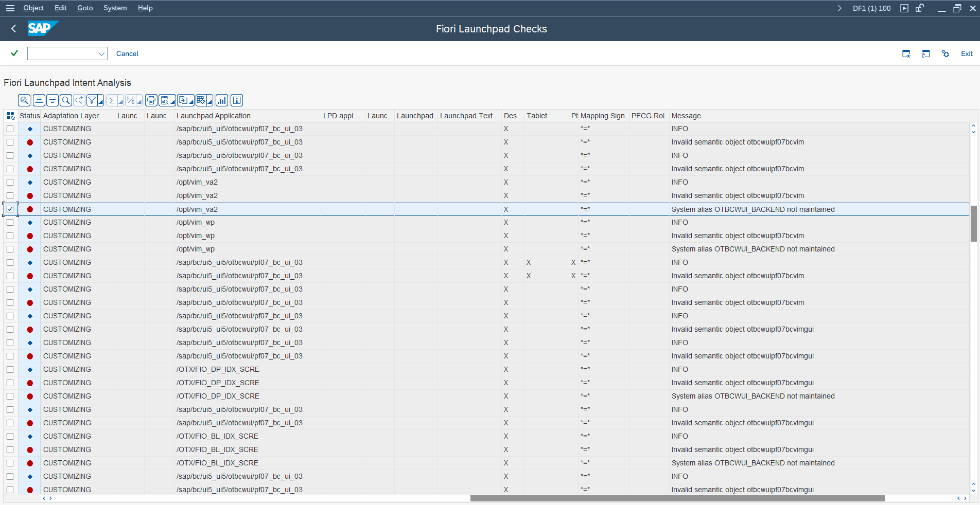Open the filter options dropdown arrow
The width and height of the screenshot is (980, 505).
coord(101,100)
